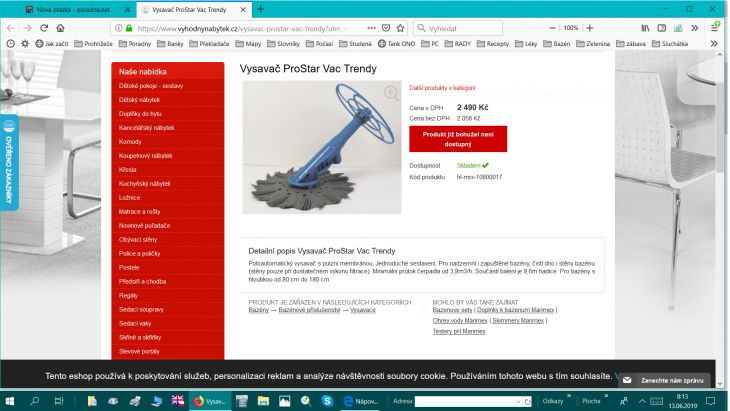The height and width of the screenshot is (411, 730).
Task: Show more bookmarks overflow chevron
Action: click(x=714, y=43)
